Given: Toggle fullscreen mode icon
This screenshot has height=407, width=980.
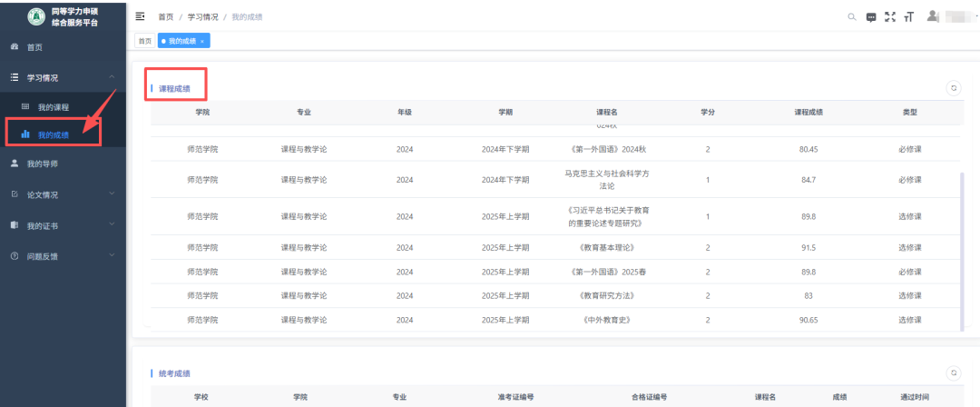Looking at the screenshot, I should click(x=889, y=17).
